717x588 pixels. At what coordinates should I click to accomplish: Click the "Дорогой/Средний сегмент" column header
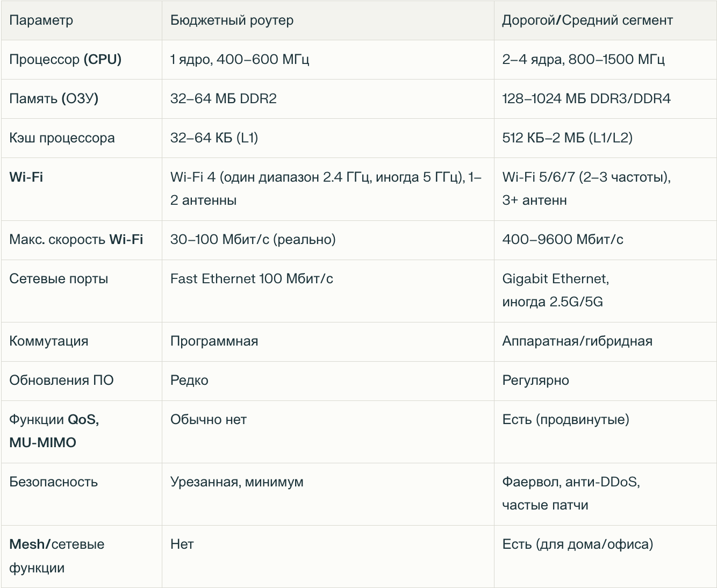coord(587,20)
